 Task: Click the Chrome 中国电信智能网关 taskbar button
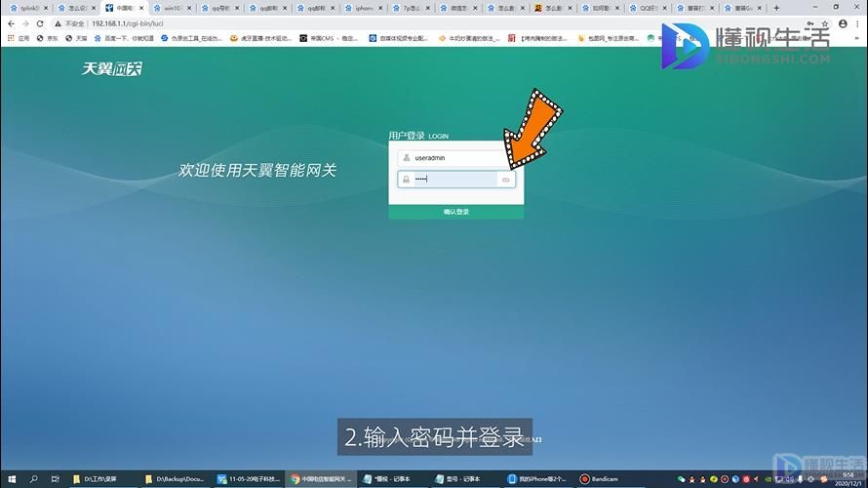pos(320,479)
